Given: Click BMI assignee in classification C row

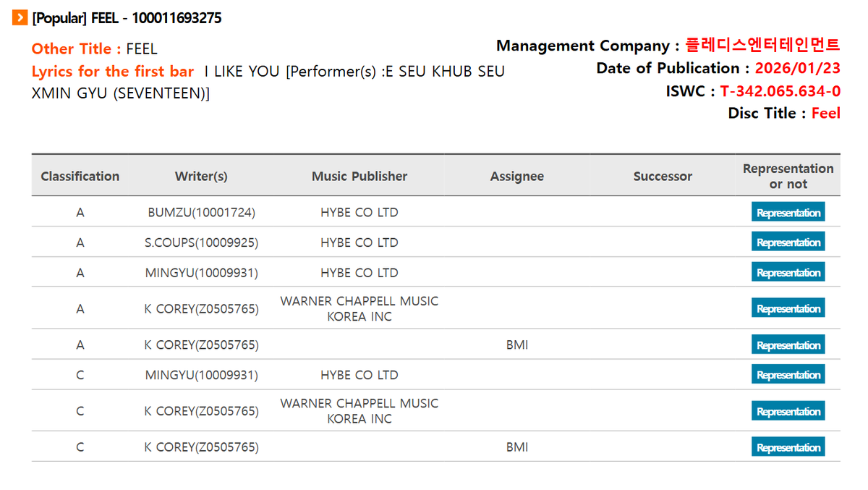Looking at the screenshot, I should pos(517,447).
